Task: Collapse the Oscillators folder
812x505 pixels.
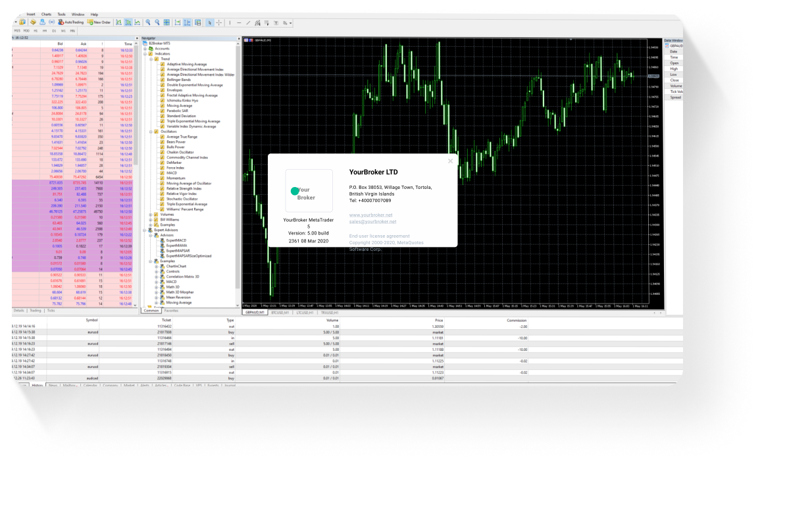Action: click(151, 131)
